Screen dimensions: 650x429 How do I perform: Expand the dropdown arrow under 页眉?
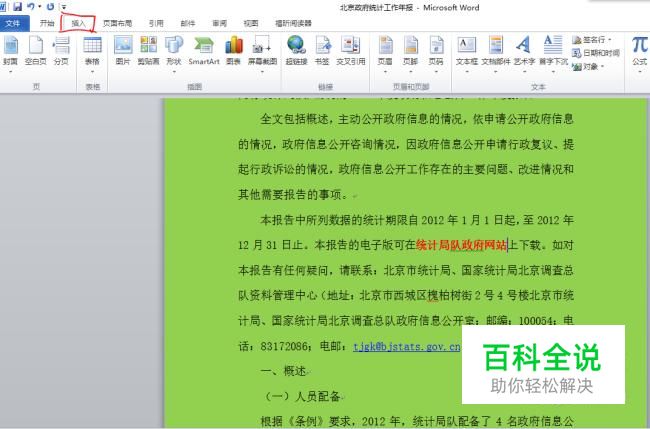coord(385,72)
